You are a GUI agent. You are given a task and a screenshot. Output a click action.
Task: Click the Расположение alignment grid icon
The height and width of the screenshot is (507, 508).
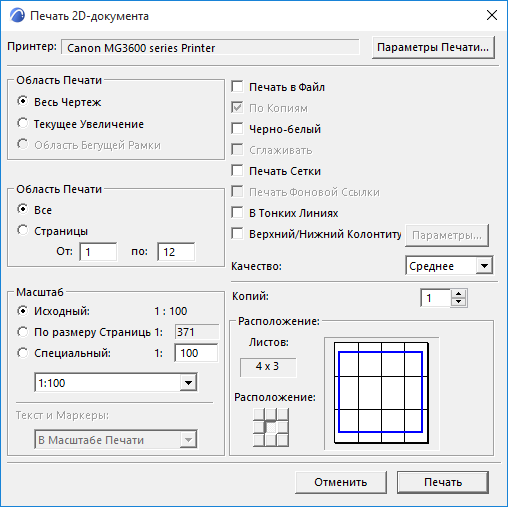(x=271, y=427)
